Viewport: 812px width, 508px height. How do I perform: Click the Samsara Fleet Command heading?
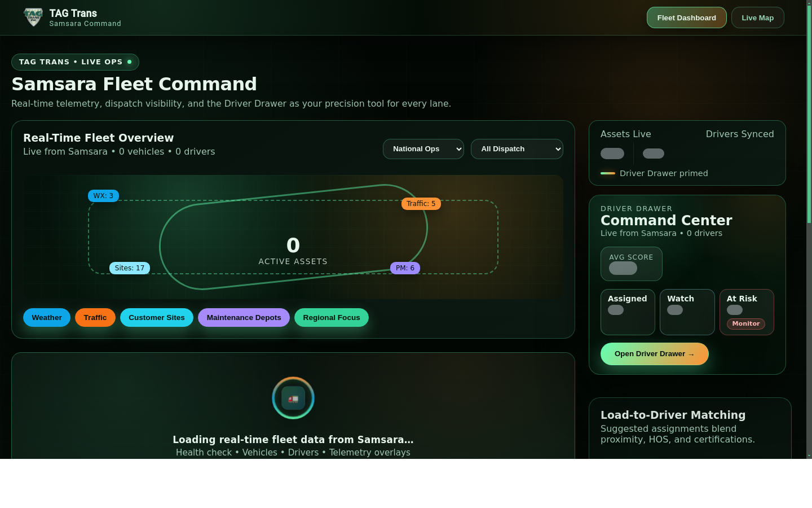(x=134, y=84)
